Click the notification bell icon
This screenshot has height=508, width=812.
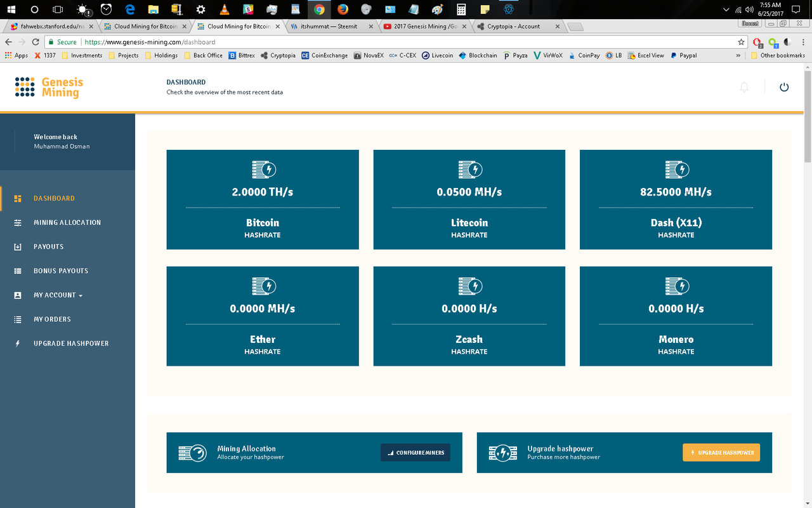pyautogui.click(x=744, y=87)
